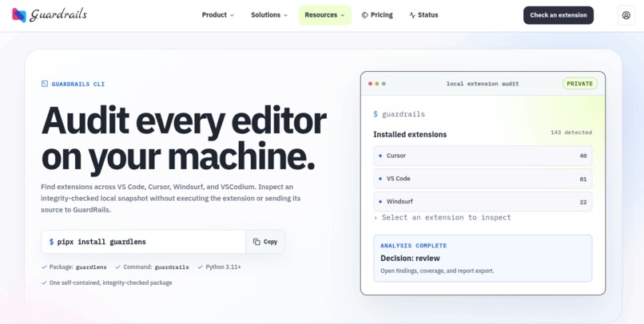Click the PRIVATE badge in terminal window
The height and width of the screenshot is (324, 644).
point(580,84)
